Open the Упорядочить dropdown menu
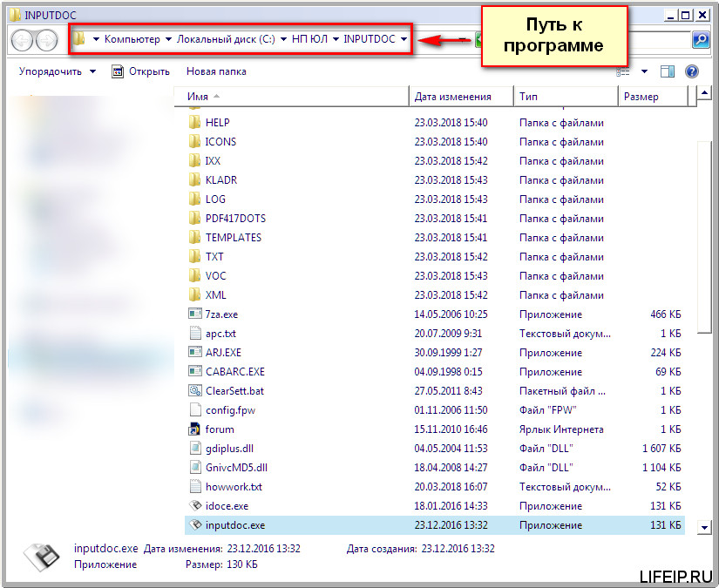The image size is (719, 588). coord(58,71)
